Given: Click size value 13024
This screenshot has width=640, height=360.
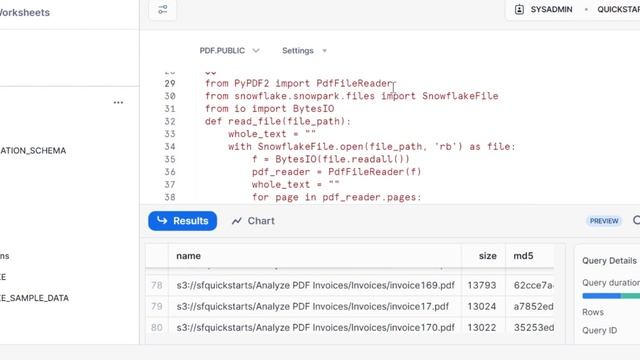Looking at the screenshot, I should pyautogui.click(x=482, y=307).
